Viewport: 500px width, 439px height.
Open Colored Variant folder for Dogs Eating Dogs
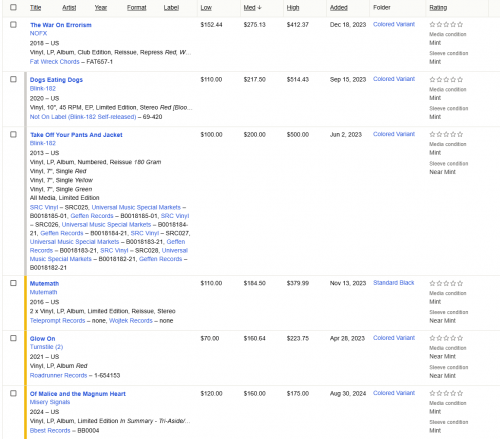(394, 79)
